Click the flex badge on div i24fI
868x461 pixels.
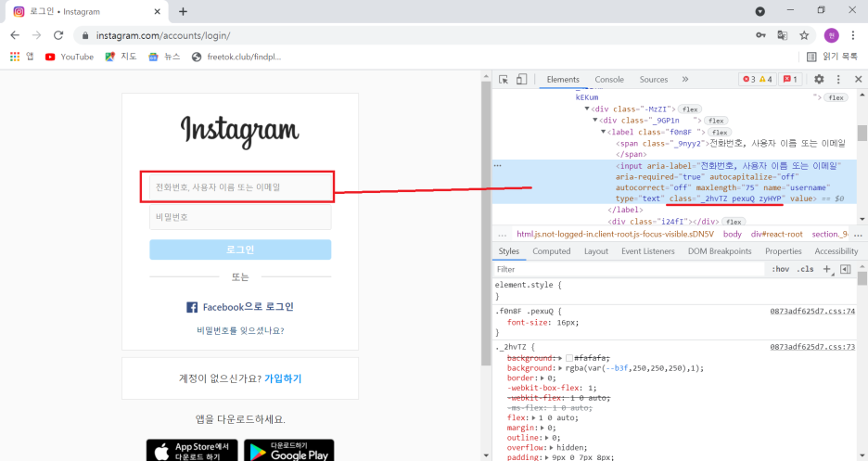[x=734, y=222]
